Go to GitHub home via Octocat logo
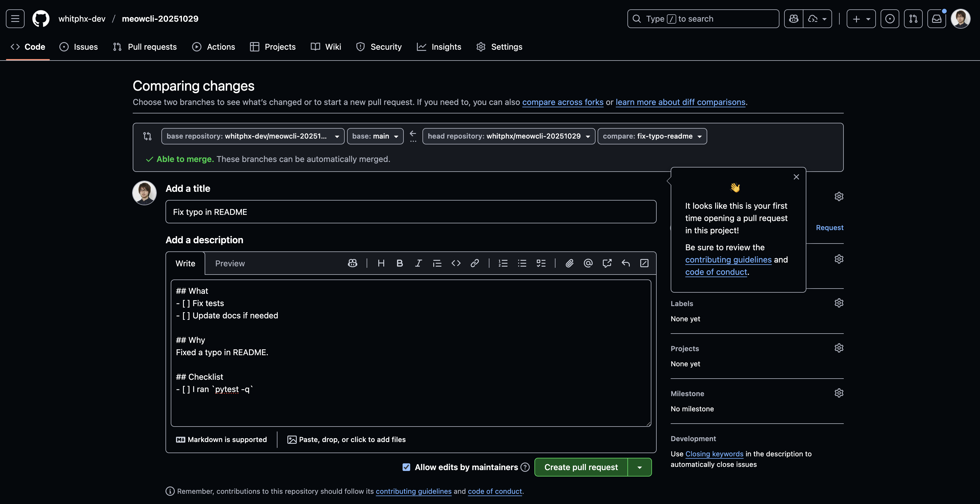 pyautogui.click(x=41, y=19)
